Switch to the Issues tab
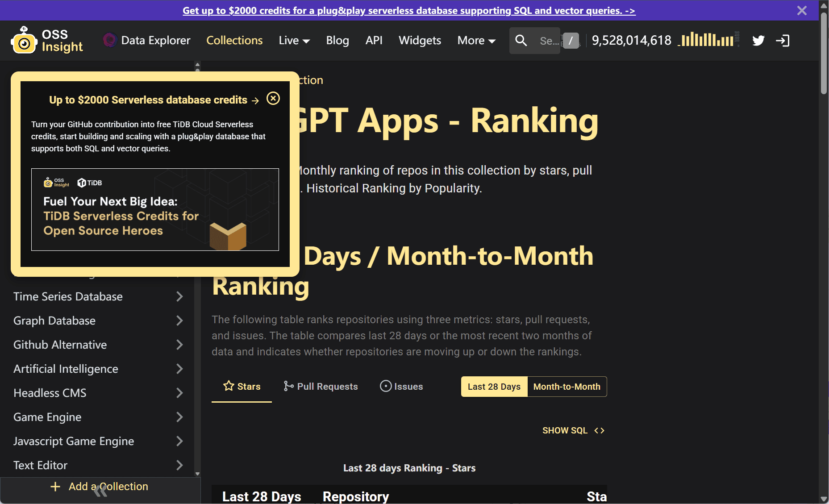Screen dimensions: 829x504 pyautogui.click(x=401, y=387)
